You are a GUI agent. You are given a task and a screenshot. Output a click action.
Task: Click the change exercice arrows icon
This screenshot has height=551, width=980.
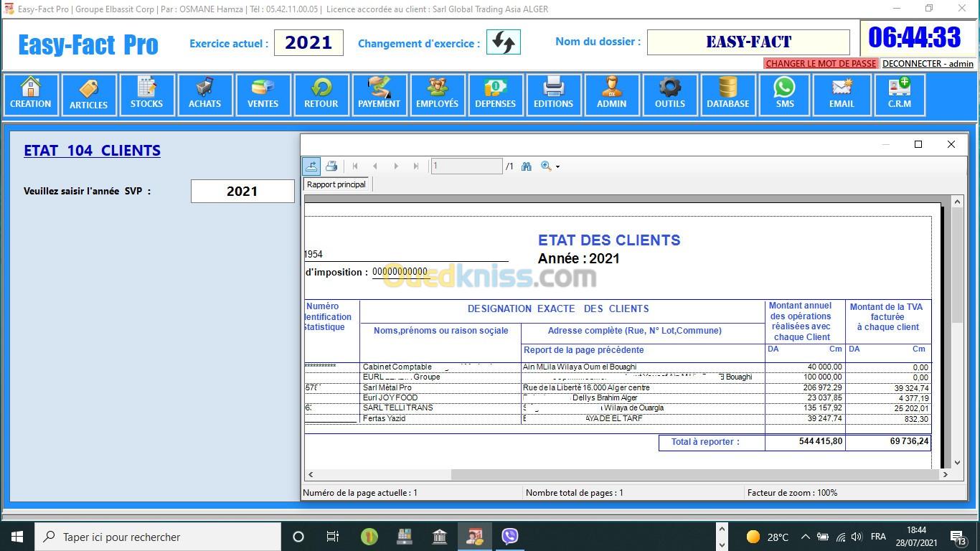[x=503, y=42]
